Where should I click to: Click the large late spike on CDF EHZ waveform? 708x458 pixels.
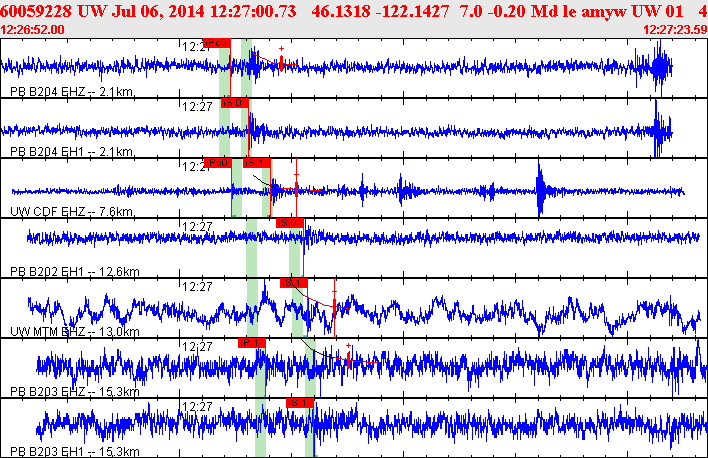click(x=540, y=190)
